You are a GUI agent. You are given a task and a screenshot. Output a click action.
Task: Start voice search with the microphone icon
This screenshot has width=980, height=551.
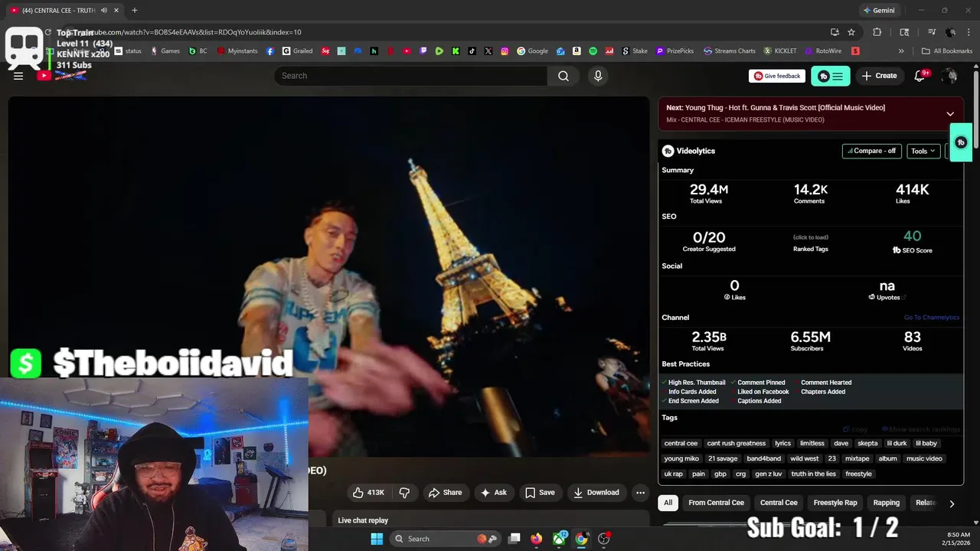598,76
